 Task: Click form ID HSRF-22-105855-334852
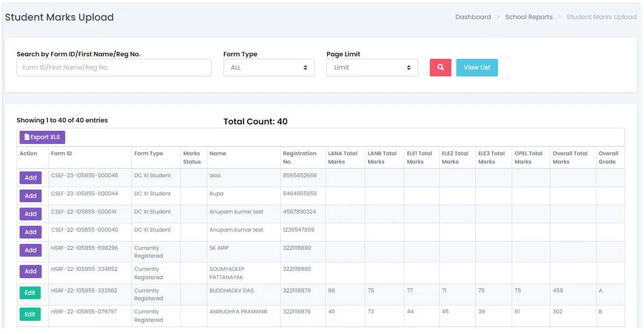(x=84, y=269)
